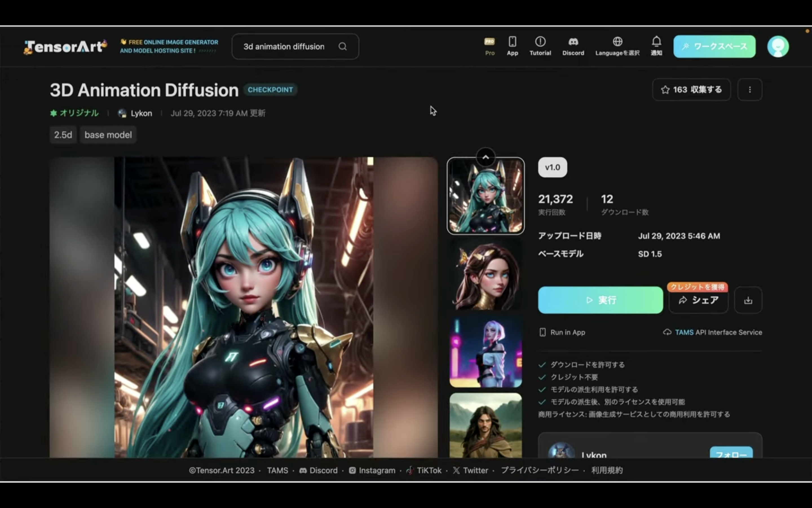Open the Tutorial icon
The width and height of the screenshot is (812, 508).
[540, 46]
